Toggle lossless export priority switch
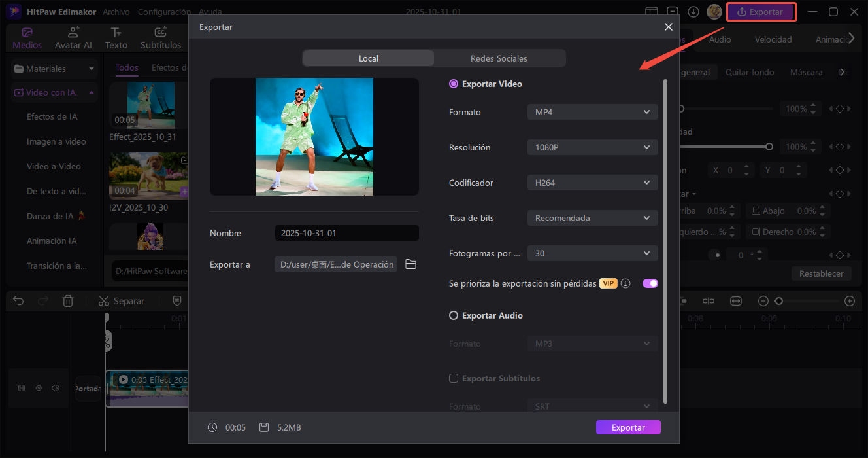Screen dimensions: 868x458 [650, 283]
